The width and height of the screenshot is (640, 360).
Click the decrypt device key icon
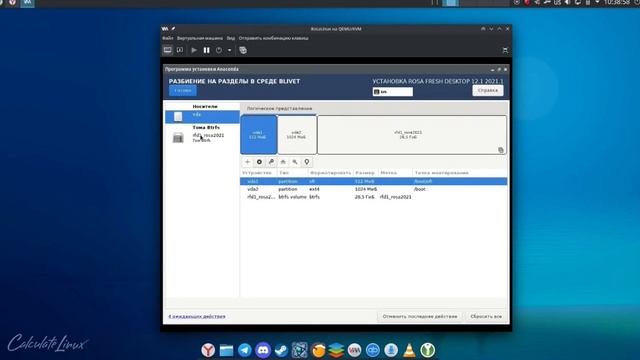point(295,162)
